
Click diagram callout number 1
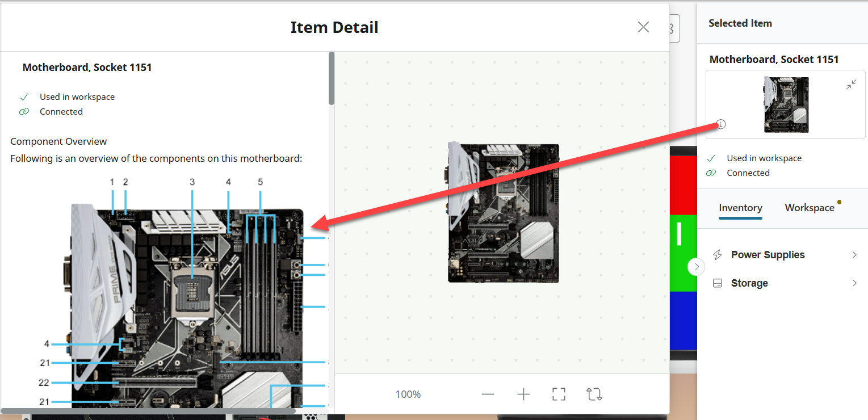[x=112, y=182]
